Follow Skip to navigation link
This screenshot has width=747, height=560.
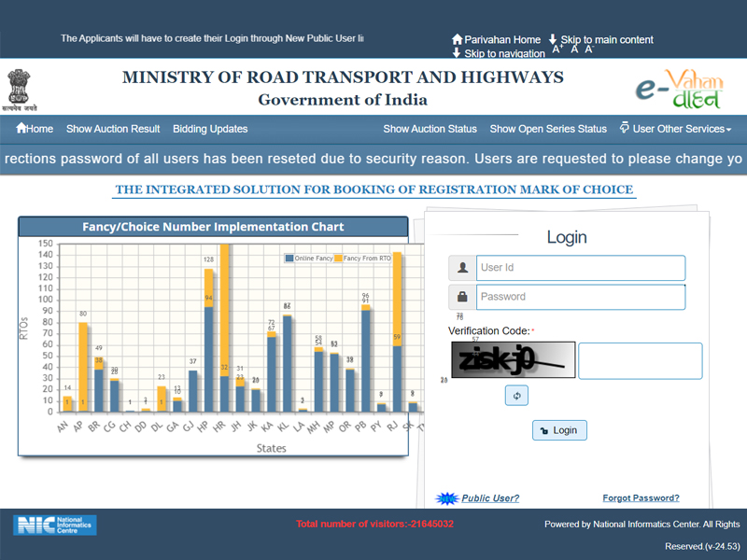pos(499,53)
